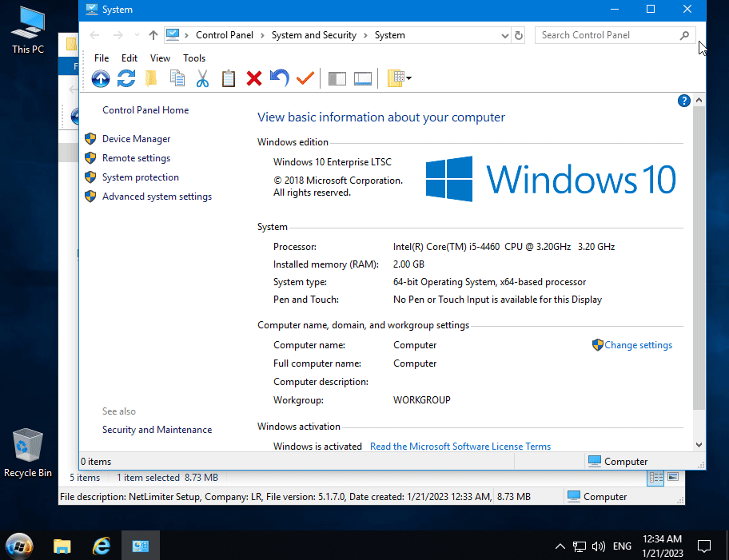Screen dimensions: 729x560
Task: Click the yellow folder toolbar icon
Action: 151,78
